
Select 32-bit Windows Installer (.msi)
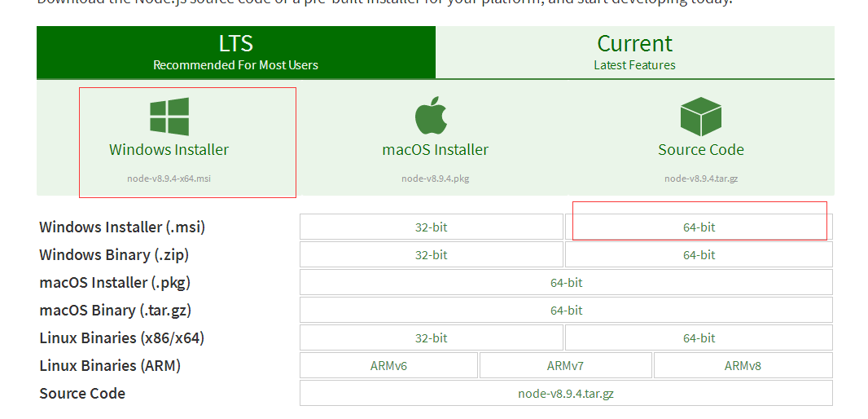(432, 227)
